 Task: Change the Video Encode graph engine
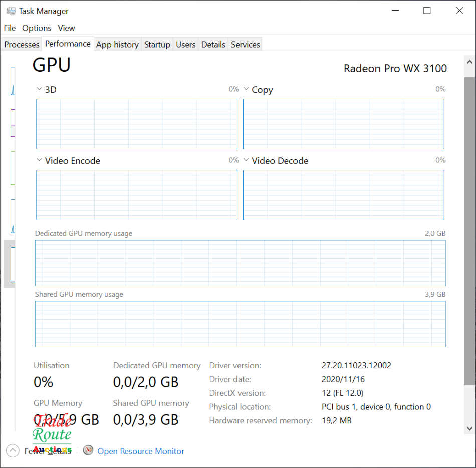[x=39, y=160]
